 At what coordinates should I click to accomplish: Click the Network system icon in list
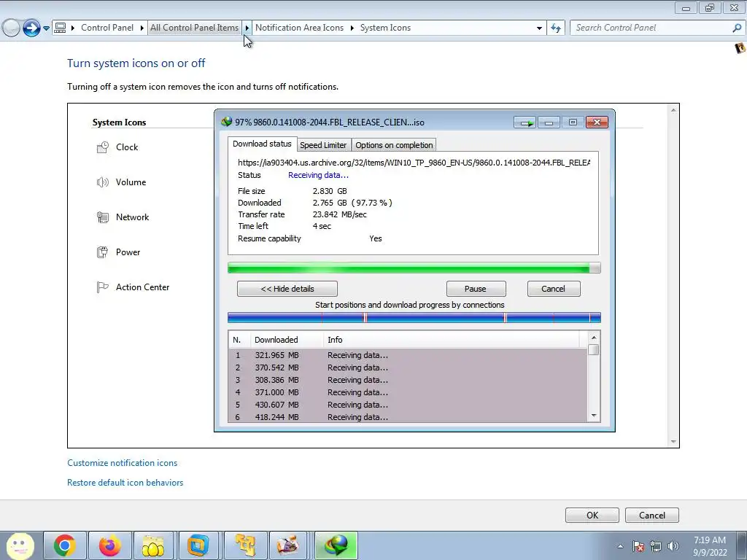[102, 217]
